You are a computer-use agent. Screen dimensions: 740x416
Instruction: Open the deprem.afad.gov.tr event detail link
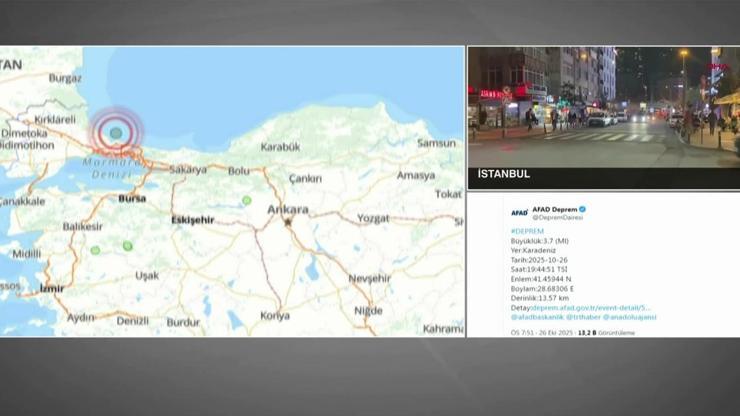[x=590, y=307]
